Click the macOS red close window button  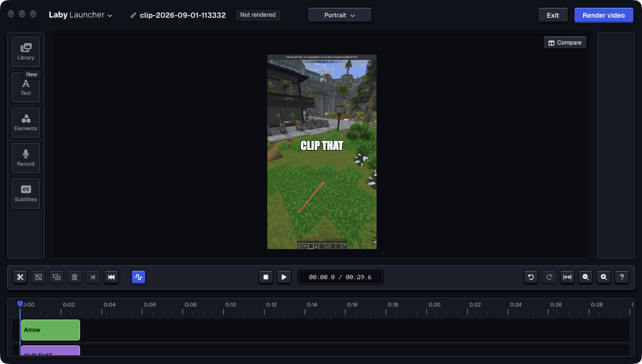click(x=11, y=14)
